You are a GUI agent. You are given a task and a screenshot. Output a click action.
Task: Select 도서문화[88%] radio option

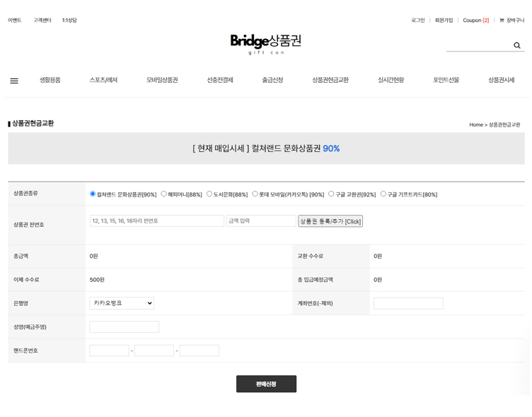[209, 194]
